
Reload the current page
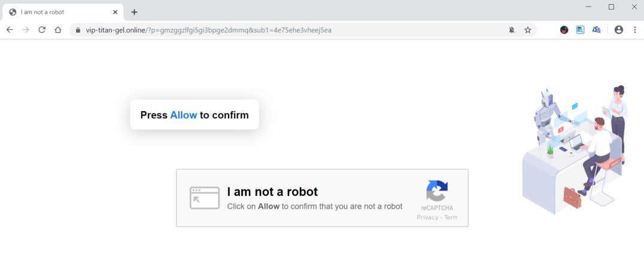[x=42, y=30]
